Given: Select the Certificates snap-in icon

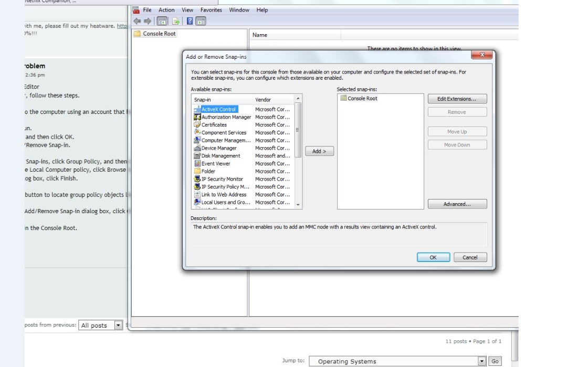Looking at the screenshot, I should tap(197, 125).
